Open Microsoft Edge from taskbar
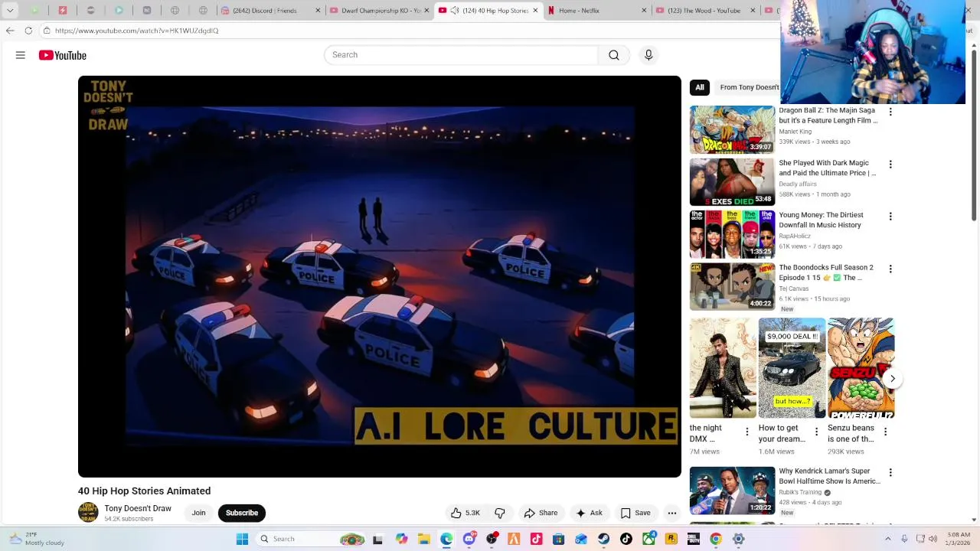Screen dimensions: 980x551 pos(446,539)
